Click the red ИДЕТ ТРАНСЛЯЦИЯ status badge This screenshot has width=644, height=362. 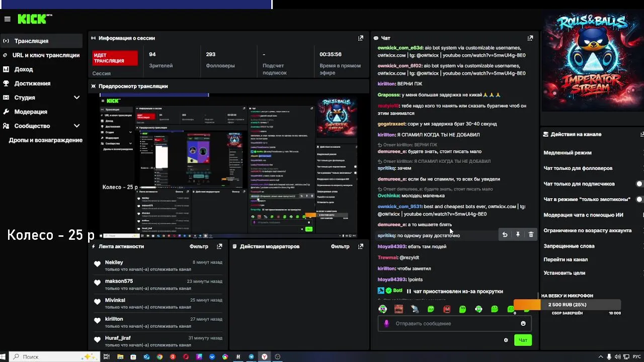(x=115, y=58)
